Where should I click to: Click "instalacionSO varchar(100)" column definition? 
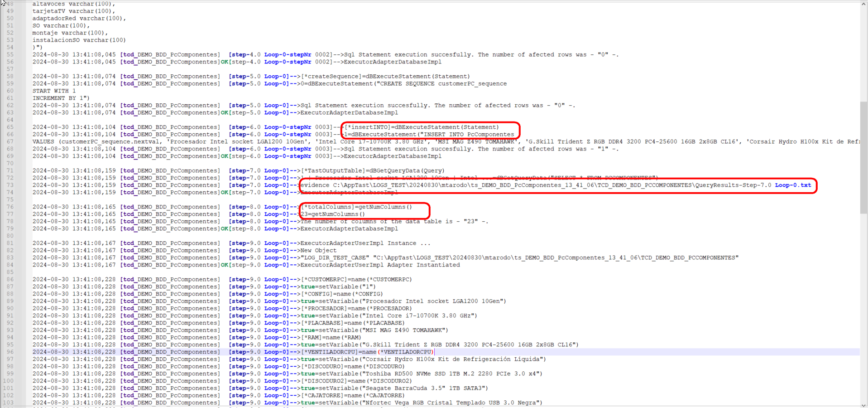(79, 40)
